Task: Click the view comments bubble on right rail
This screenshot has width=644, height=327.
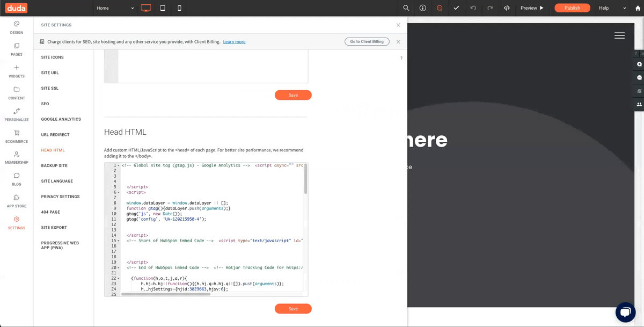Action: pyautogui.click(x=639, y=78)
